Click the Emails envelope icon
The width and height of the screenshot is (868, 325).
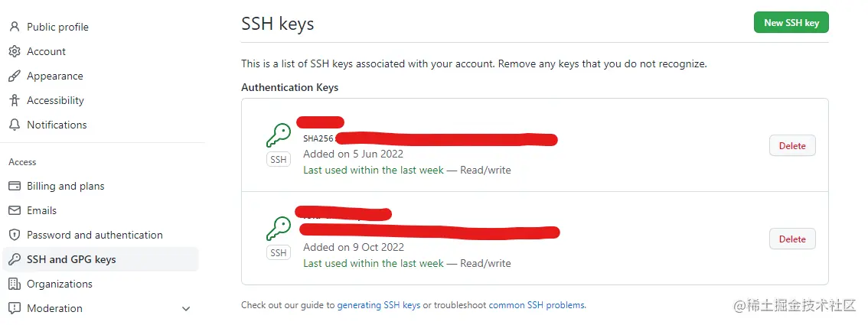tap(14, 210)
